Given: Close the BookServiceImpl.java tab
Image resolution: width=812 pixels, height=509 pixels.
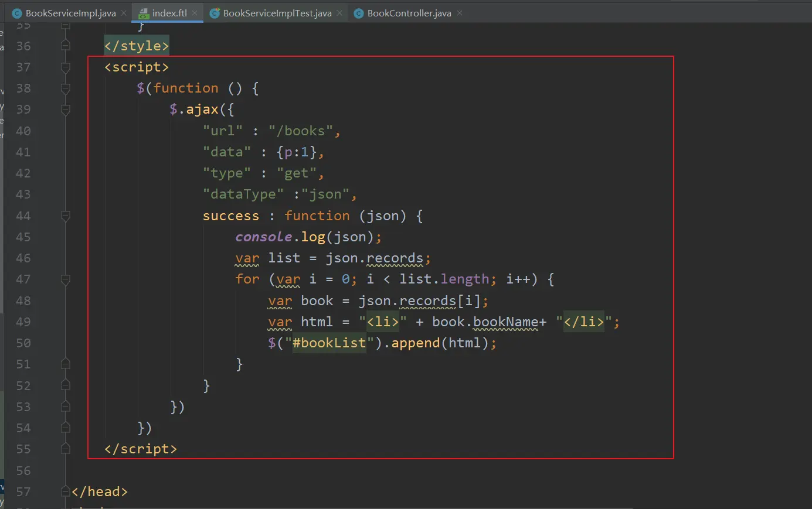Looking at the screenshot, I should coord(124,13).
